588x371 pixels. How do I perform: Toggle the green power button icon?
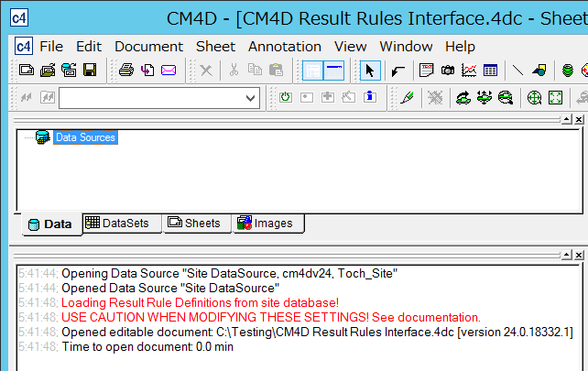[286, 97]
